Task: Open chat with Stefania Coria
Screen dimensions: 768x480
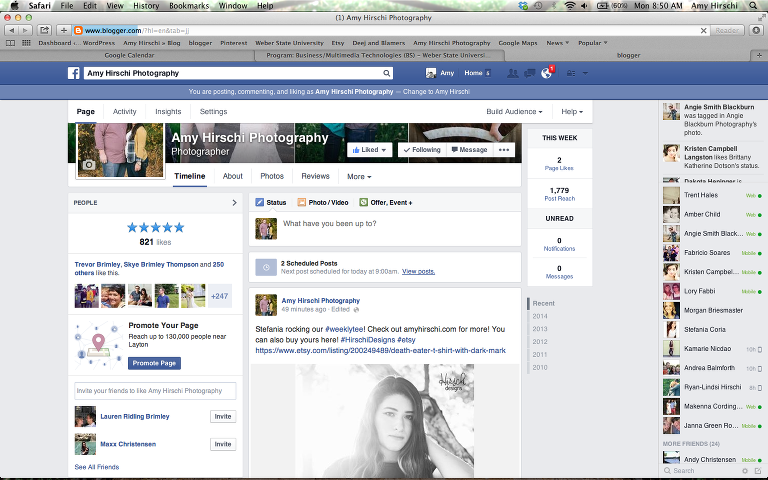Action: [x=713, y=330]
